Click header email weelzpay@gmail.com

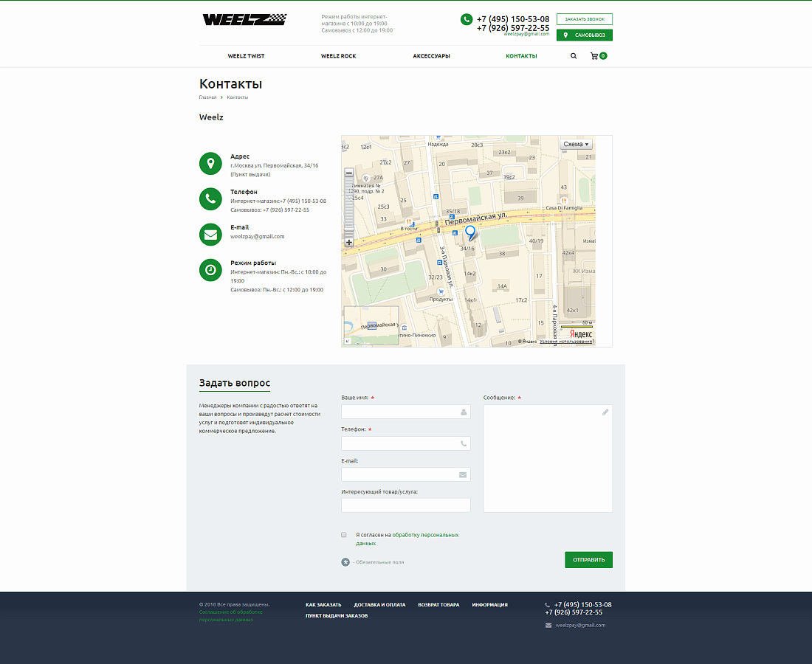[x=526, y=34]
